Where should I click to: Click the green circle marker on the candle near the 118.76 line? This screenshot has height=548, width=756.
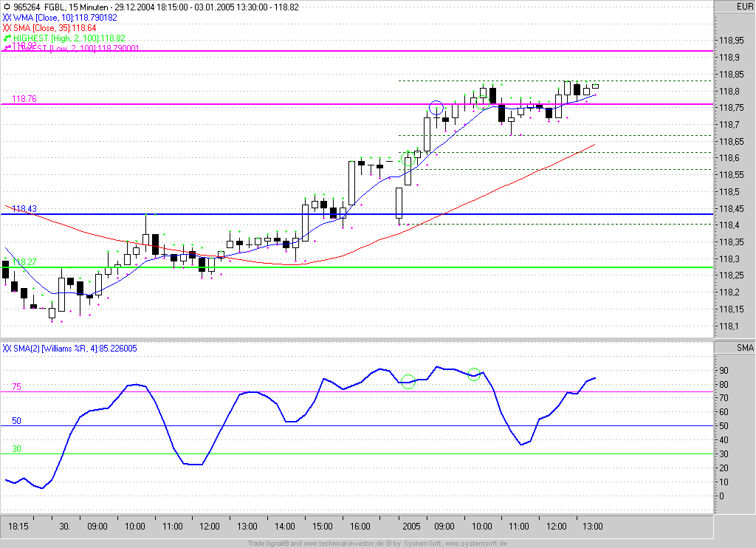coord(483,102)
